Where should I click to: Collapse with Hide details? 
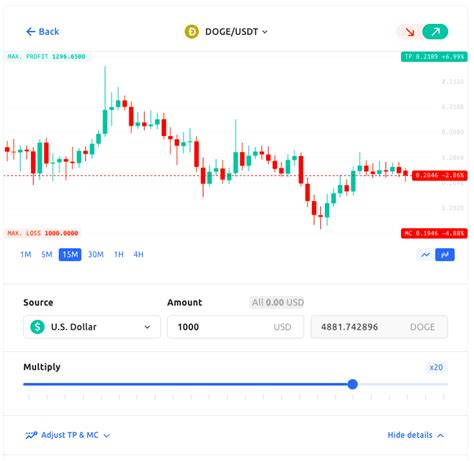pos(415,435)
